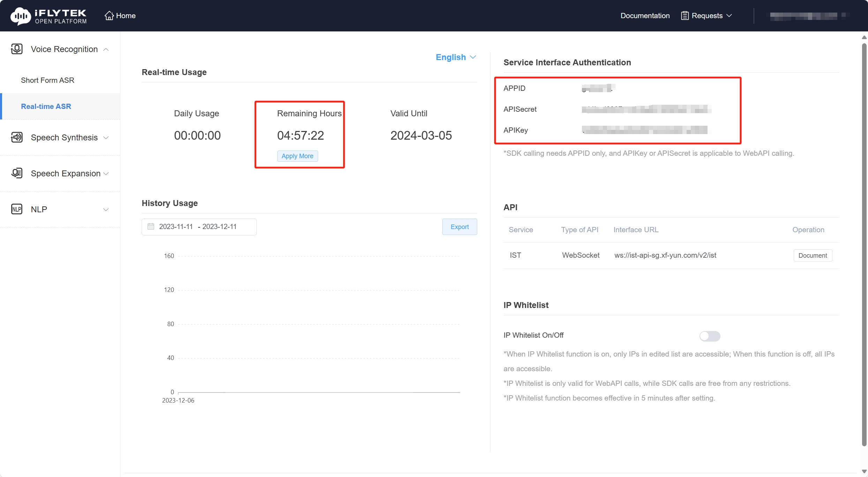Open the Documentation link in header

pos(645,16)
